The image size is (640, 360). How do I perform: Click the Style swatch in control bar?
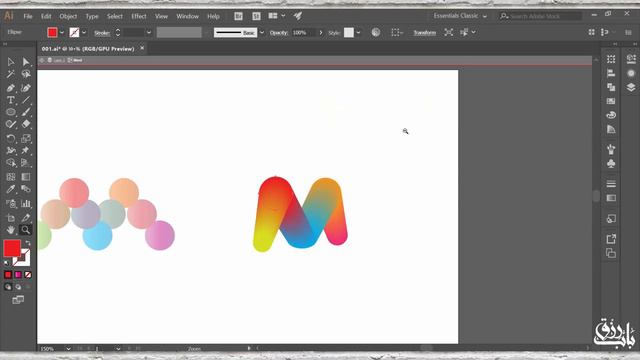click(x=349, y=33)
